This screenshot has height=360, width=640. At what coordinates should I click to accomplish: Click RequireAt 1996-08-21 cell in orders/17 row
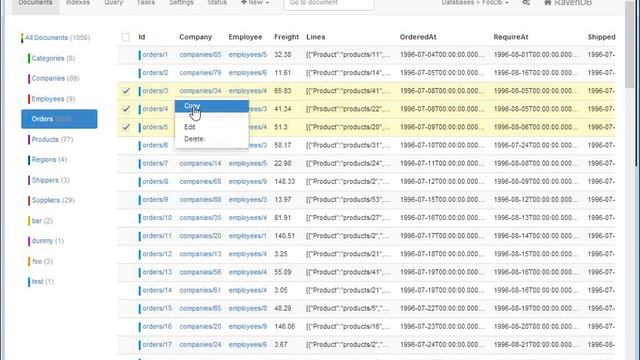[x=536, y=344]
